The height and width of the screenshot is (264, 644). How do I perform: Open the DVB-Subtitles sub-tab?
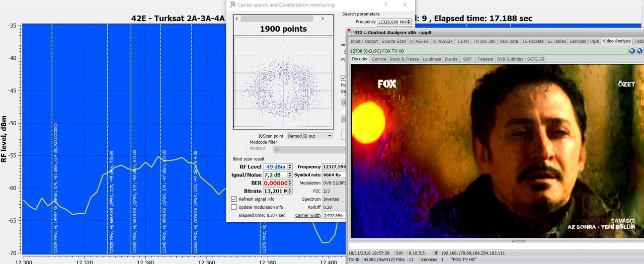510,59
